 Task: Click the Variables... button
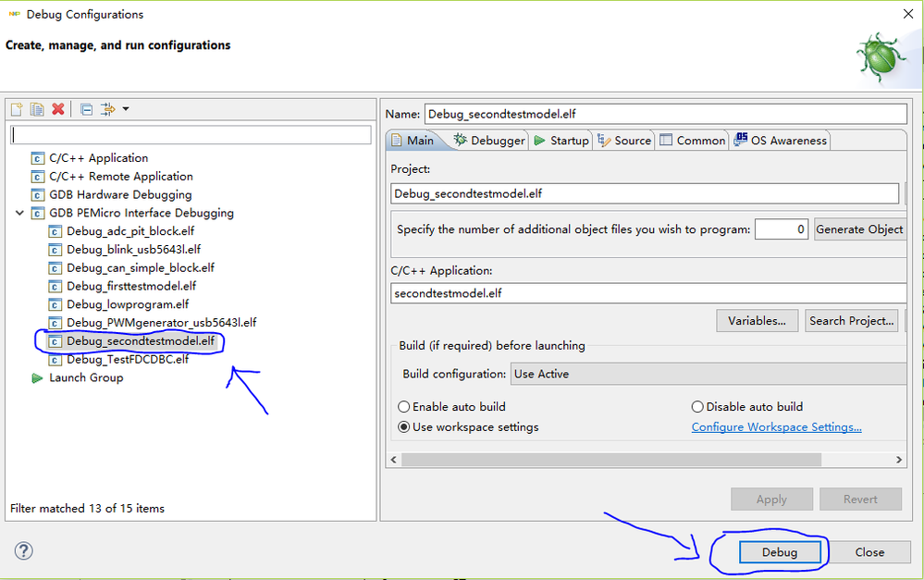coord(758,321)
